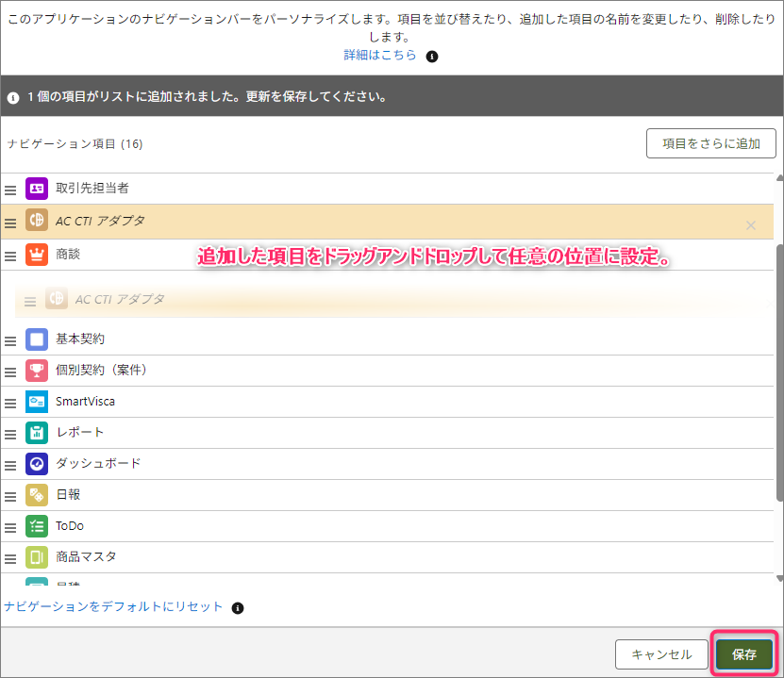The image size is (784, 678).
Task: Click 項目をさらに追加 button
Action: (x=710, y=144)
